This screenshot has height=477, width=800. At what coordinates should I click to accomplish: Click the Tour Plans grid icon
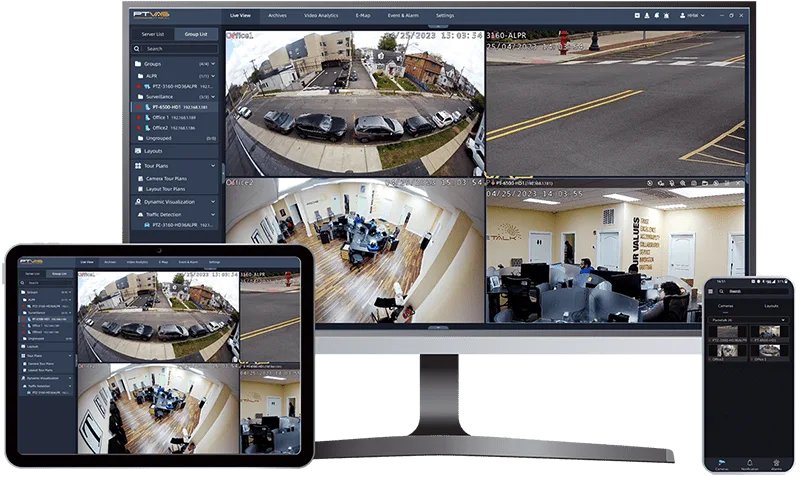coord(138,166)
